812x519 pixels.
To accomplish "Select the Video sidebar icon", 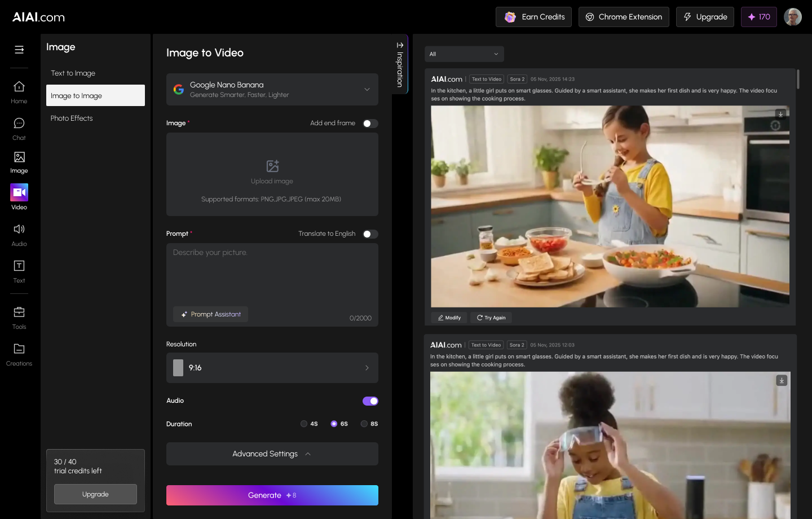I will click(19, 197).
